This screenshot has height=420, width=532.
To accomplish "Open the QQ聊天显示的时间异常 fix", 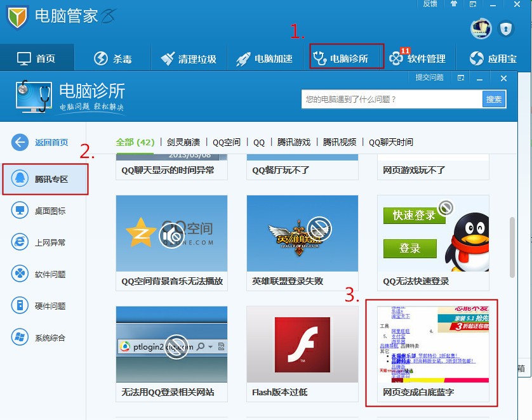I will [171, 167].
